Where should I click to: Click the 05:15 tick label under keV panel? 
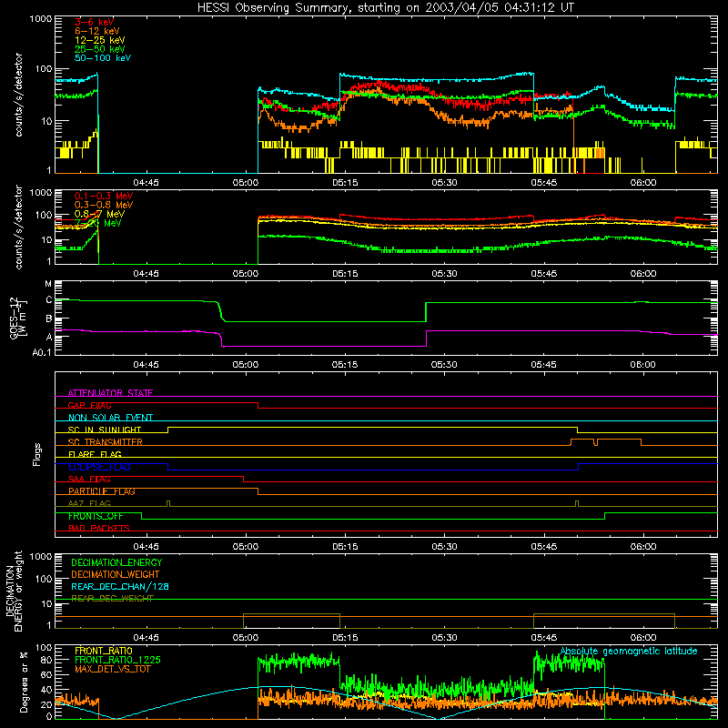pyautogui.click(x=345, y=183)
